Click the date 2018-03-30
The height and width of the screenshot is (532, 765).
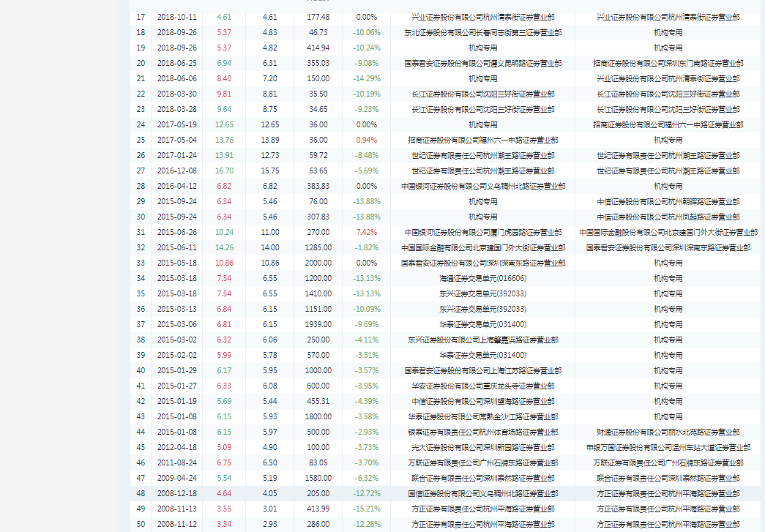(176, 94)
